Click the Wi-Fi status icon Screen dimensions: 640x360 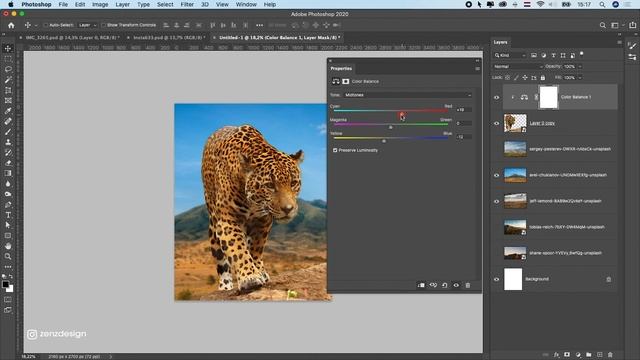pos(540,4)
